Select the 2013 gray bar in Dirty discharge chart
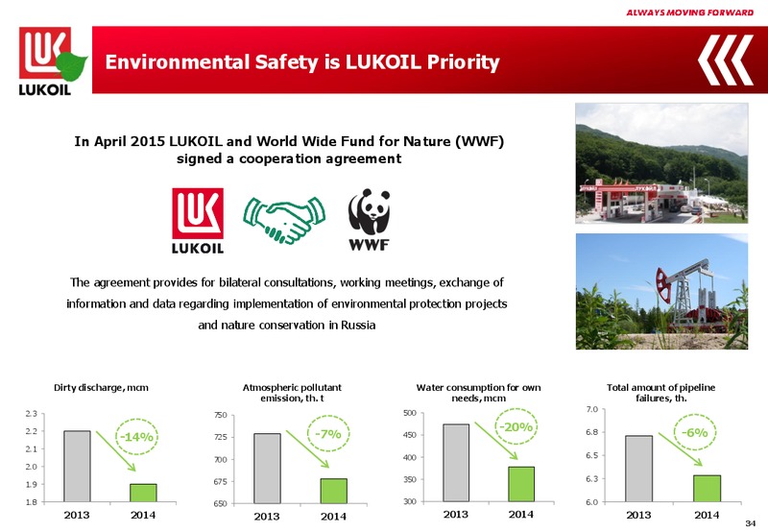This screenshot has height=532, width=768. coord(78,467)
